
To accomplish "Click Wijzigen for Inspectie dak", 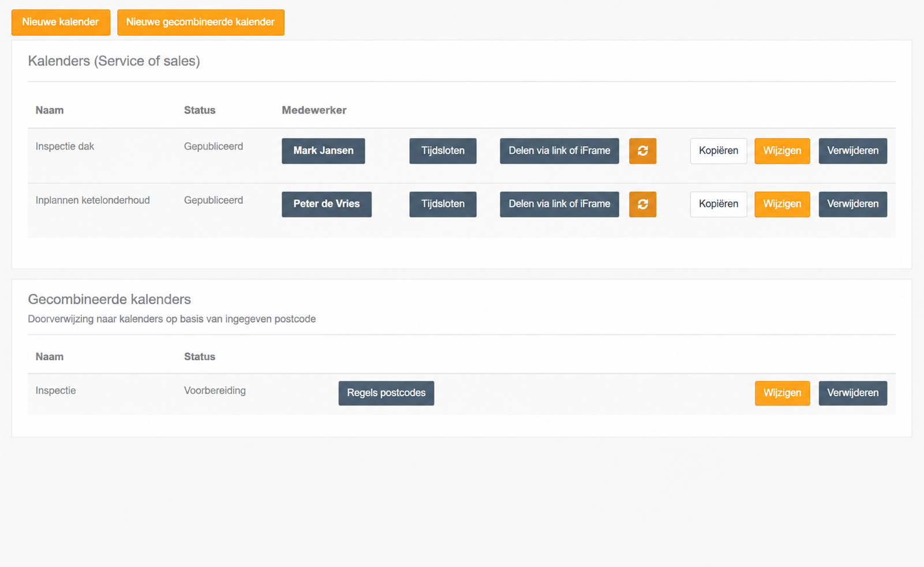I will tap(782, 151).
